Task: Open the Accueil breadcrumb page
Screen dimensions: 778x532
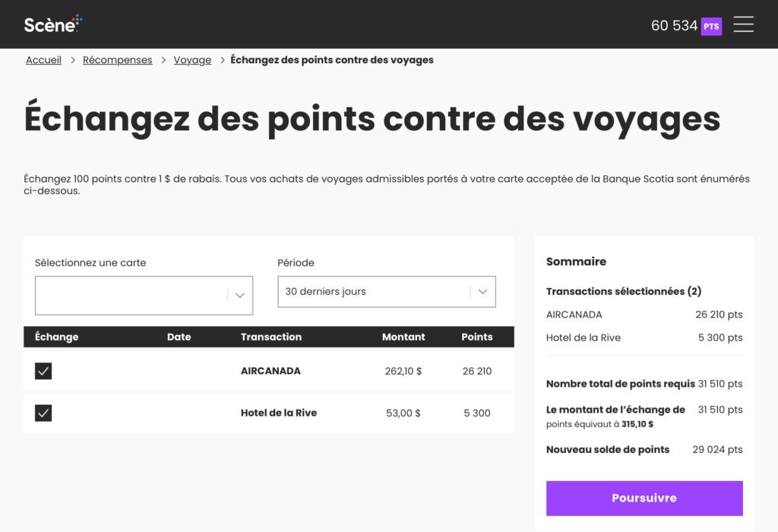Action: [43, 59]
